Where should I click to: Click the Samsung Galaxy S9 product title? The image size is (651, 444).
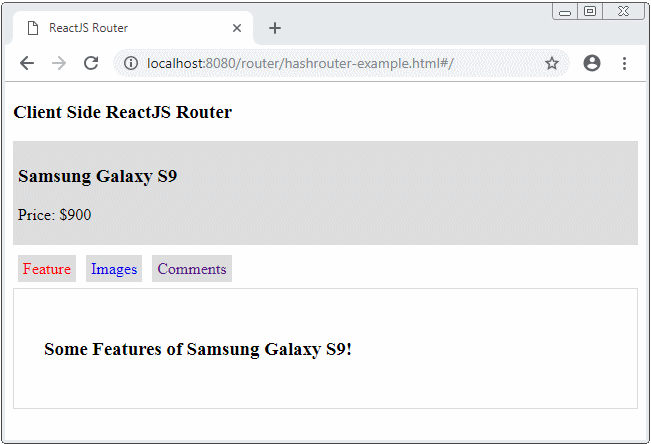pos(98,176)
